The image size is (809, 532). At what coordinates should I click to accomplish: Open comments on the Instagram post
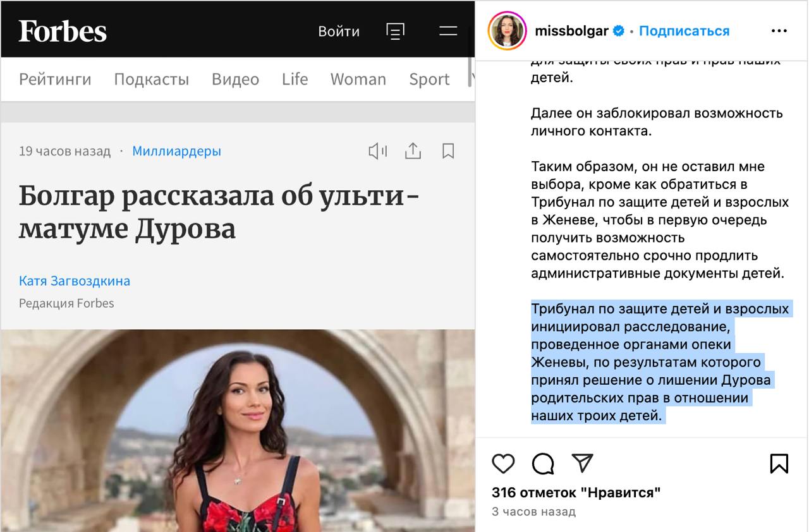point(543,464)
